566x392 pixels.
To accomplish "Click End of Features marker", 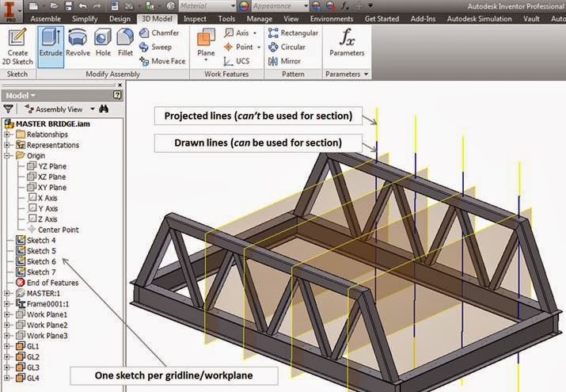I will [x=47, y=283].
